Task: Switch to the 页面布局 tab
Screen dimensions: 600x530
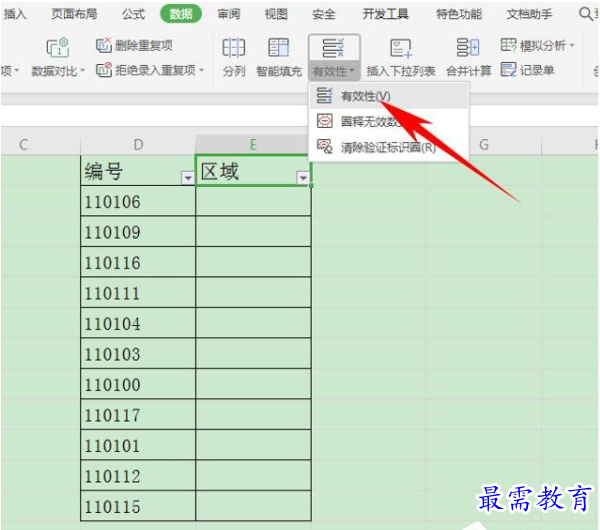Action: point(74,14)
